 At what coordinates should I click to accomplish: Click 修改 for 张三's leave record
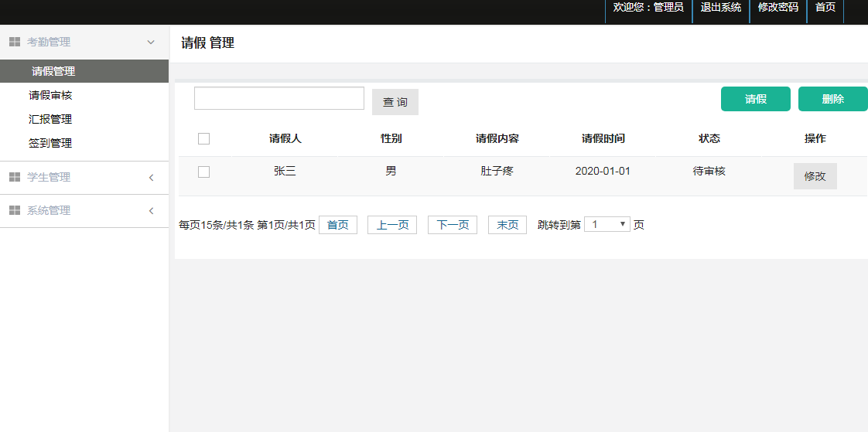[x=815, y=176]
